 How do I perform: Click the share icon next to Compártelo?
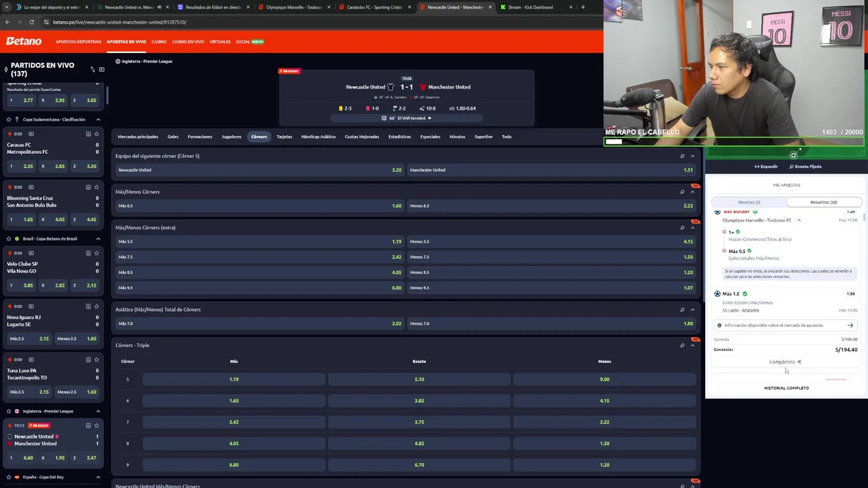pos(799,362)
